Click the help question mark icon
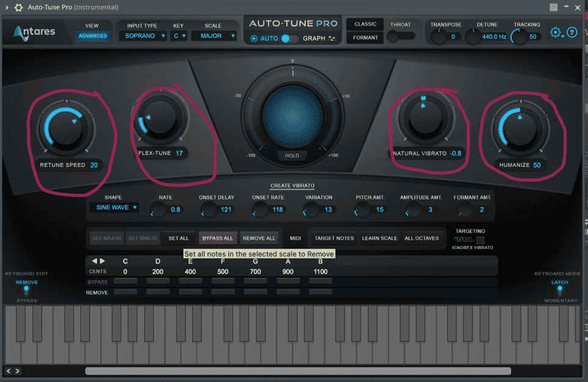 (x=572, y=32)
